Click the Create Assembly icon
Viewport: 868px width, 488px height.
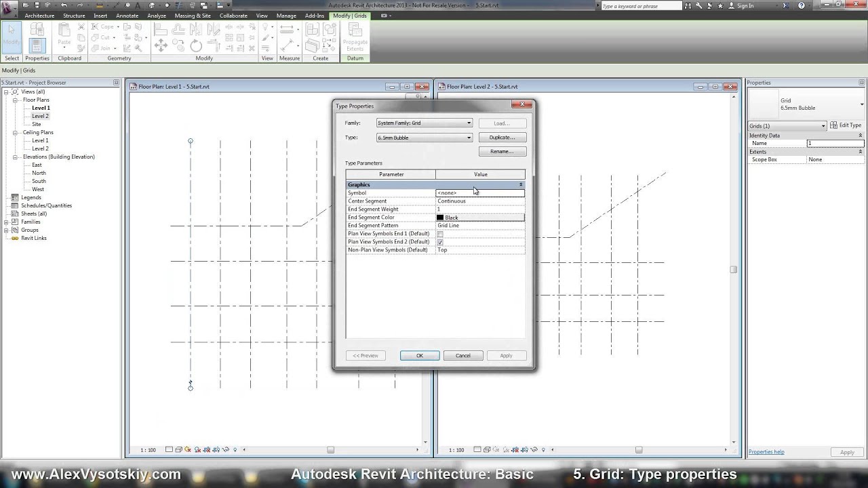(x=313, y=30)
